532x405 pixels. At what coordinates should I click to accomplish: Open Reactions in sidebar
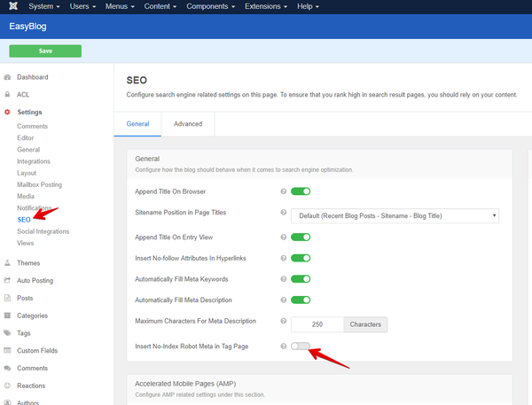(x=31, y=386)
